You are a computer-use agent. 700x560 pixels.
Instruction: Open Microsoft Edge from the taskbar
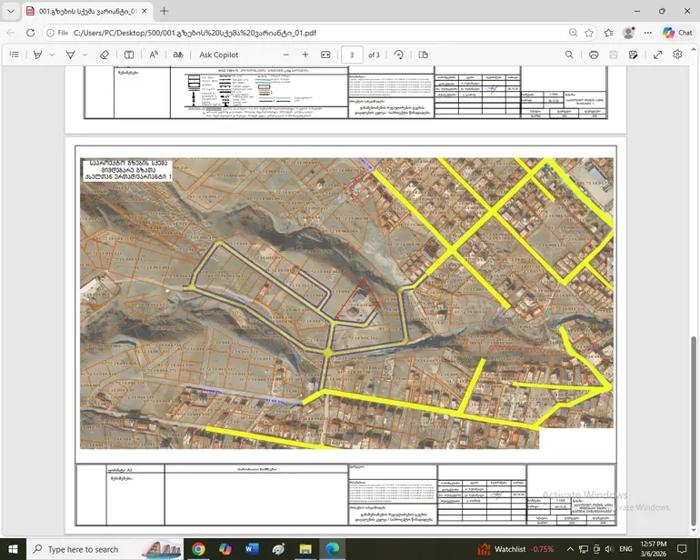[x=332, y=549]
